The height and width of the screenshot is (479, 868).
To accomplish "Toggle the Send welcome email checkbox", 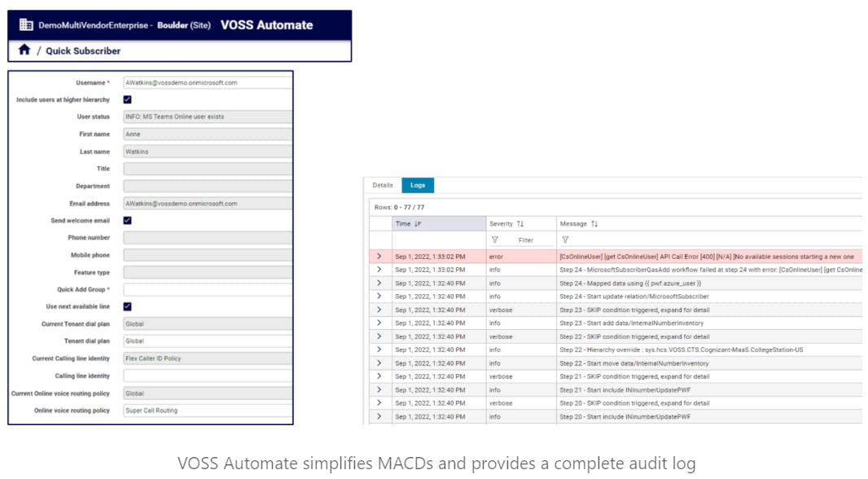I will [127, 220].
